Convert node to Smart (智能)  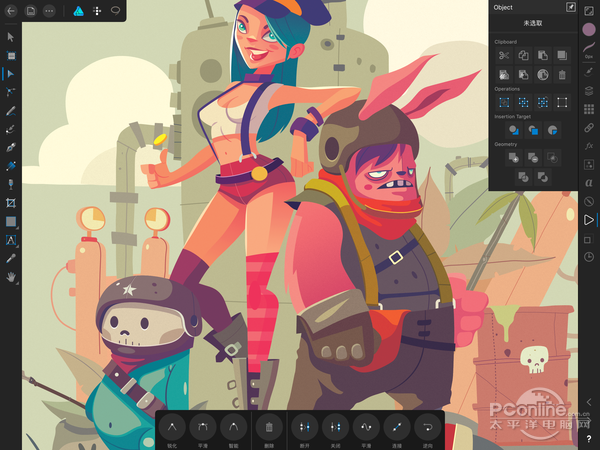coord(233,427)
